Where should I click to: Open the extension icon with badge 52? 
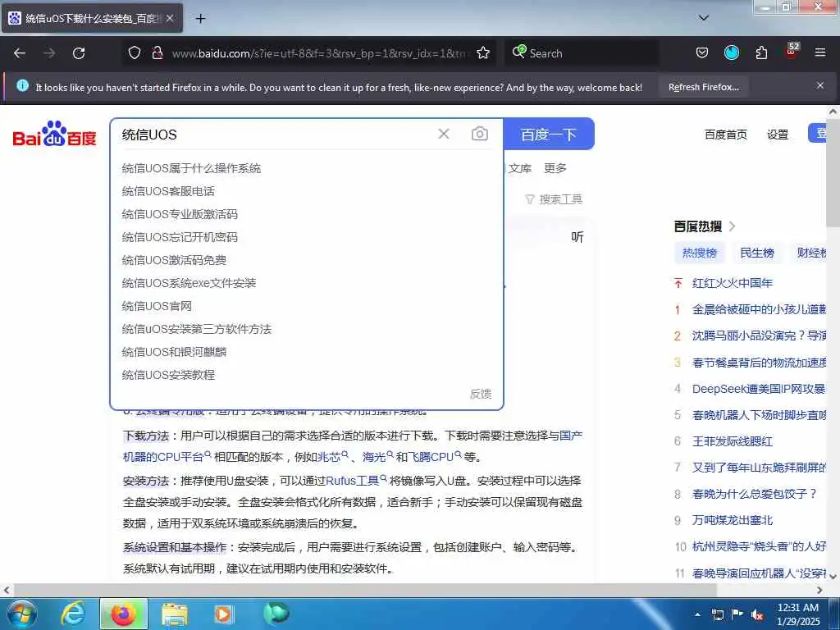pos(792,51)
